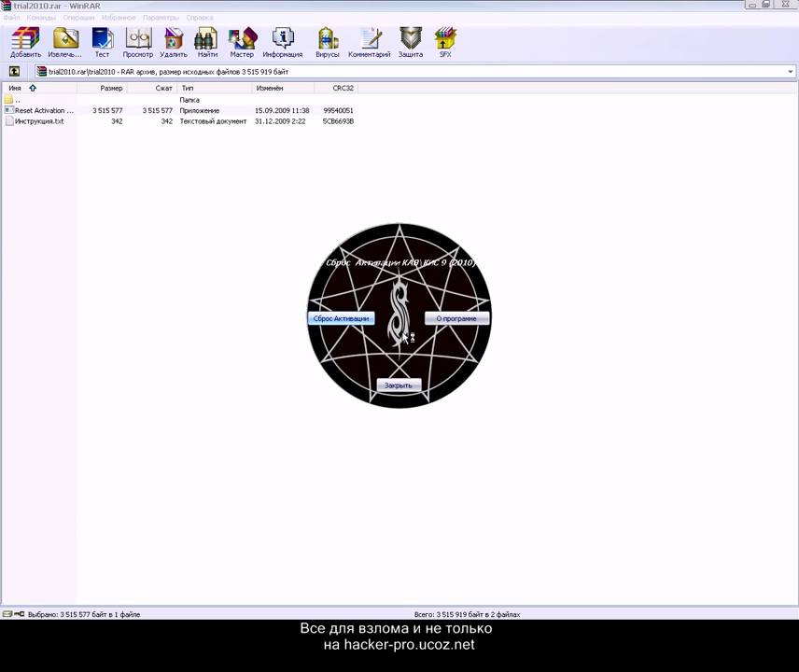Sort by CRC32 column header
The height and width of the screenshot is (672, 799).
click(336, 88)
